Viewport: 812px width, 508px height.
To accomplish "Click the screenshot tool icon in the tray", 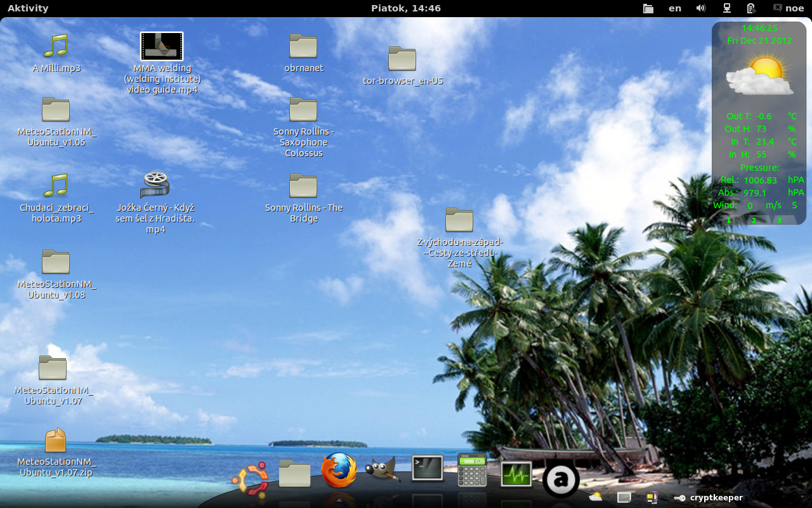I will tap(624, 497).
